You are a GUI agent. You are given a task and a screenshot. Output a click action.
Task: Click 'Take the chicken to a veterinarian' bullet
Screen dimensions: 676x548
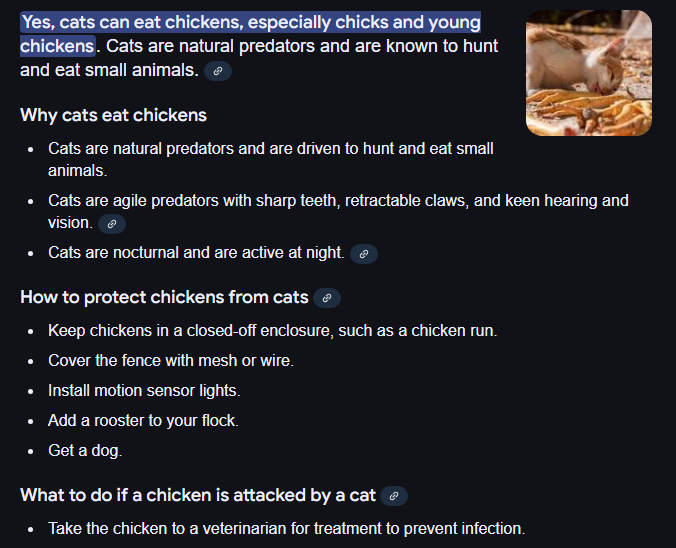coord(286,528)
